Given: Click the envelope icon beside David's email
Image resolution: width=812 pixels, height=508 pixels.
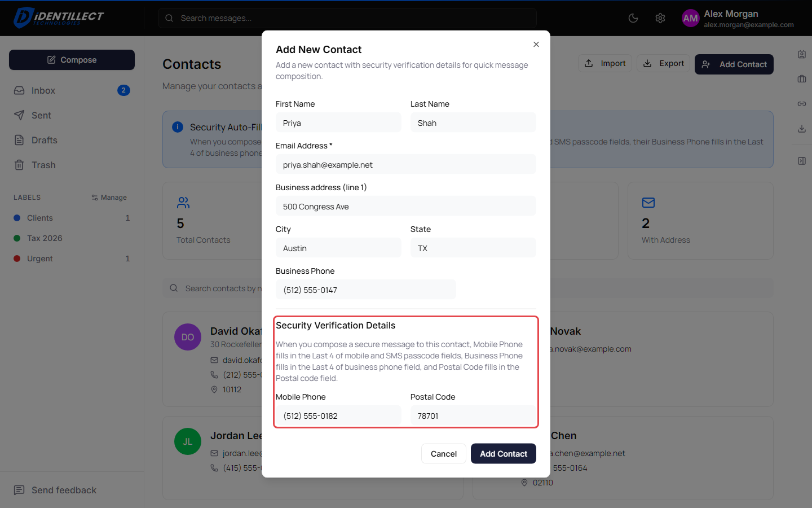Looking at the screenshot, I should click(214, 360).
